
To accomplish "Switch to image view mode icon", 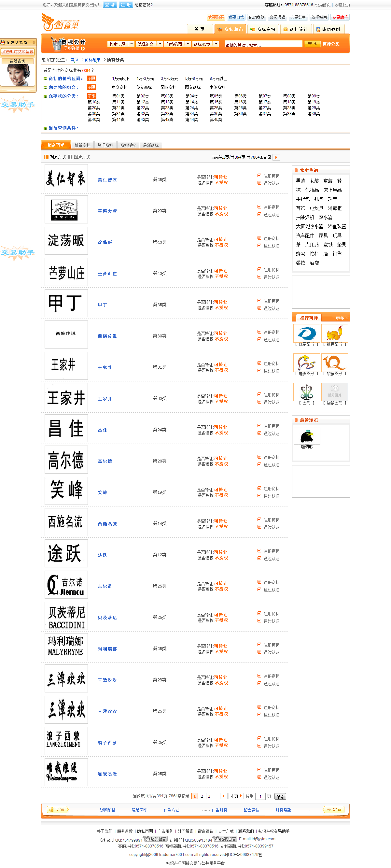I will point(70,157).
